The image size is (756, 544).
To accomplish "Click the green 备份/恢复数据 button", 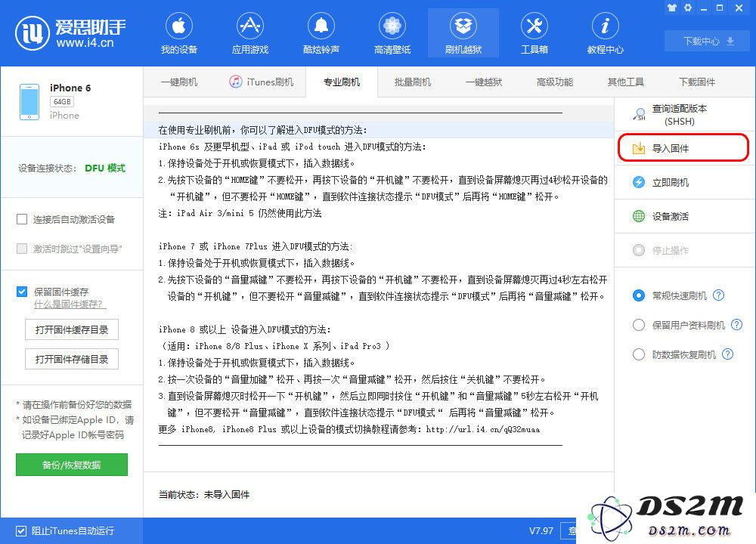I will [72, 465].
